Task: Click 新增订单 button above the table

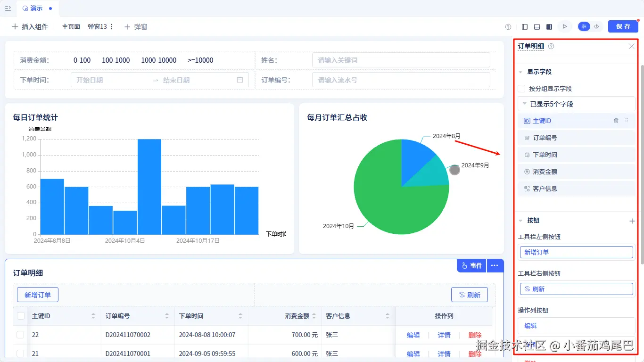Action: click(x=38, y=295)
